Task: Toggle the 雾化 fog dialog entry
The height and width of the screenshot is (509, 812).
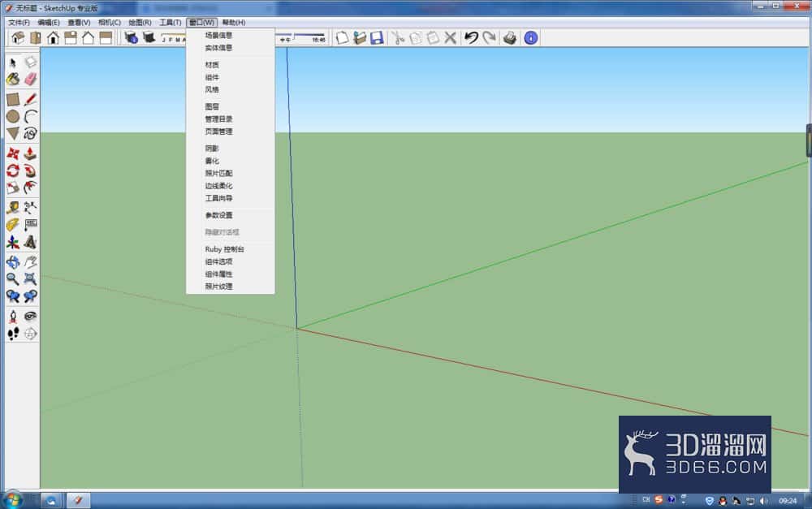Action: pyautogui.click(x=212, y=161)
